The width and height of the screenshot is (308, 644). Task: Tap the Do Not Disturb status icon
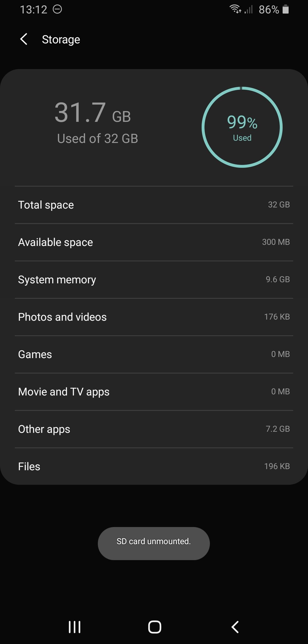[x=57, y=9]
